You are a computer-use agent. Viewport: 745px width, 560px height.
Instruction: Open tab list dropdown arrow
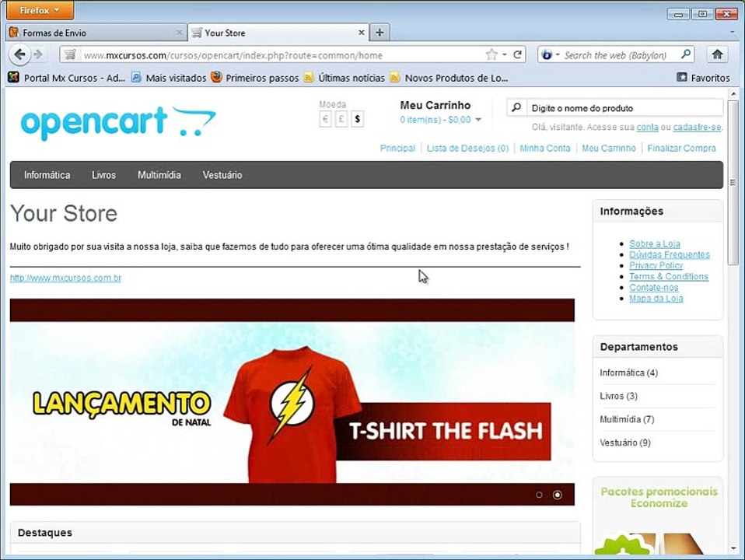coord(732,33)
